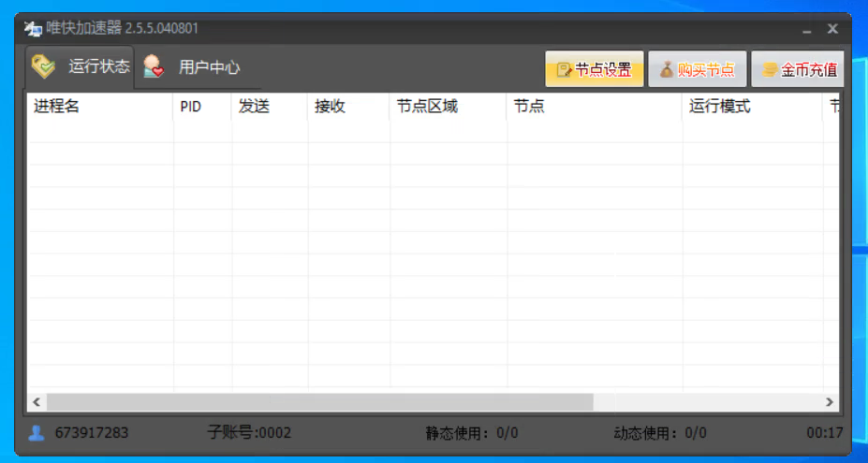
Task: Open the 购买节点 button
Action: coord(698,69)
